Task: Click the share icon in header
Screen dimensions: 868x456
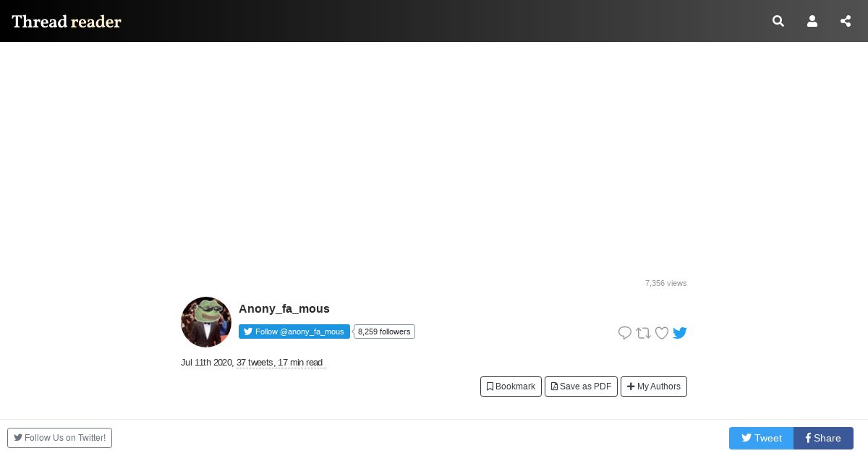Action: tap(846, 21)
